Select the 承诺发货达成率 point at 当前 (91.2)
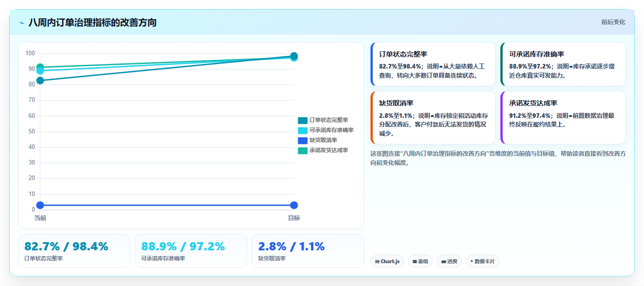Image resolution: width=644 pixels, height=286 pixels. 40,67
